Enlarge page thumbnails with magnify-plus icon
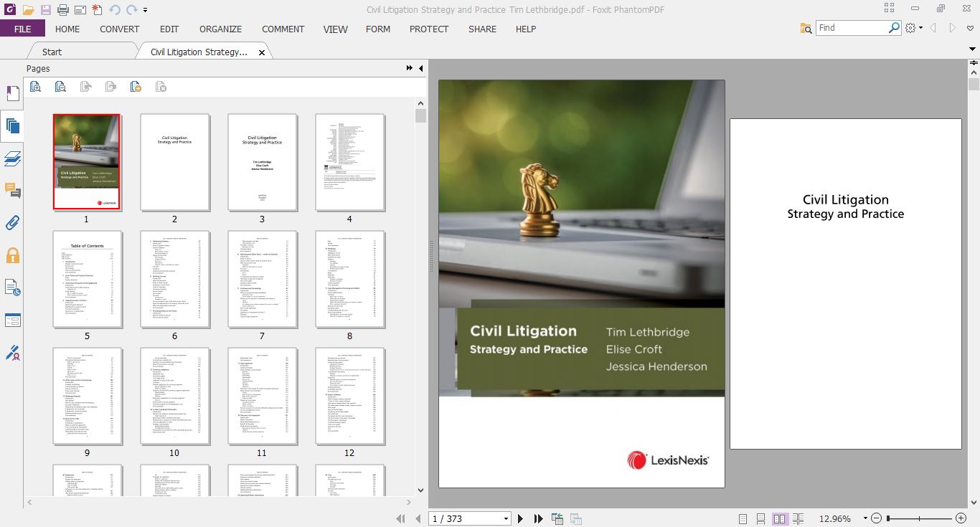This screenshot has width=980, height=527. (x=35, y=87)
